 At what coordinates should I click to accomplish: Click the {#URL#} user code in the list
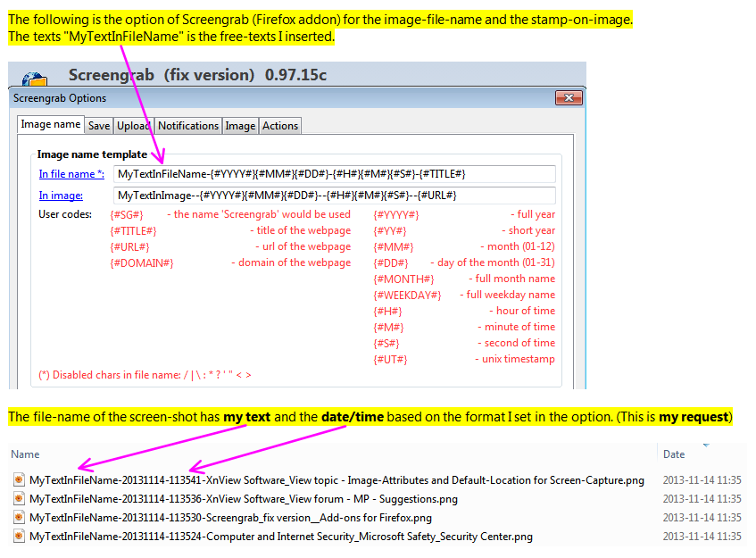129,247
